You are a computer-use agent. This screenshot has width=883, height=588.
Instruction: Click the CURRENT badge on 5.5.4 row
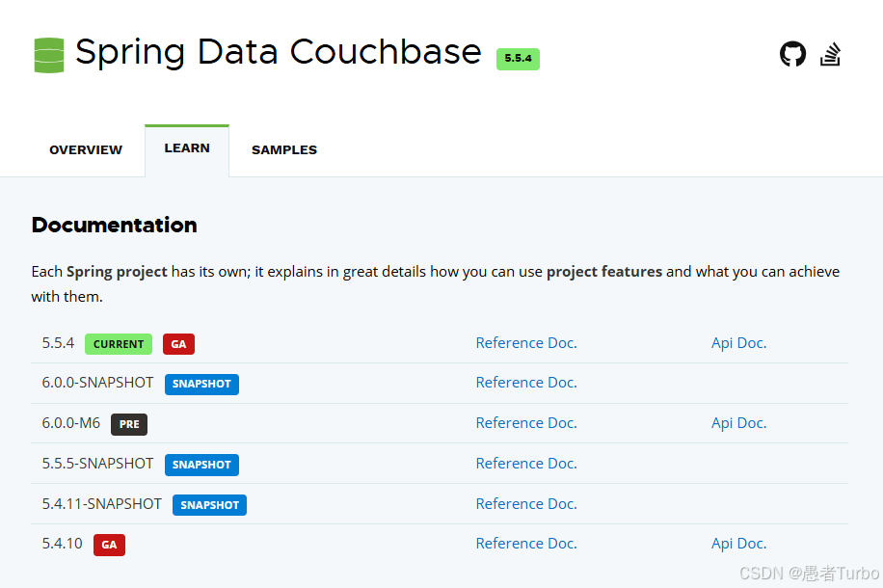tap(119, 344)
